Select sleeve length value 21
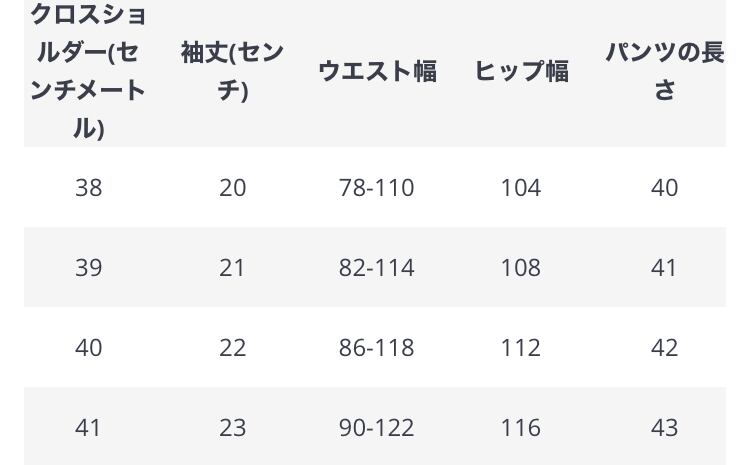 point(232,268)
